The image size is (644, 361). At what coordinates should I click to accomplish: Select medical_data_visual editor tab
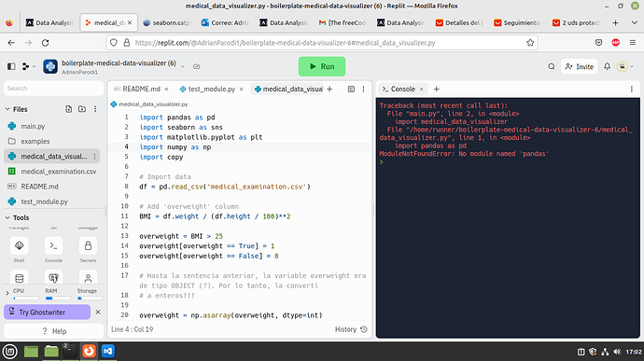[x=288, y=89]
